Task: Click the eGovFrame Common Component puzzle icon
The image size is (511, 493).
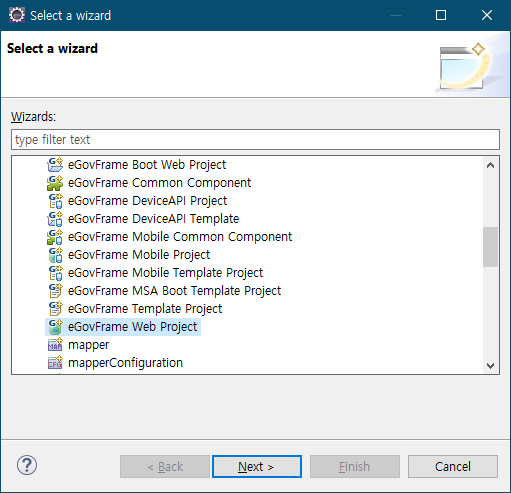Action: pos(55,183)
